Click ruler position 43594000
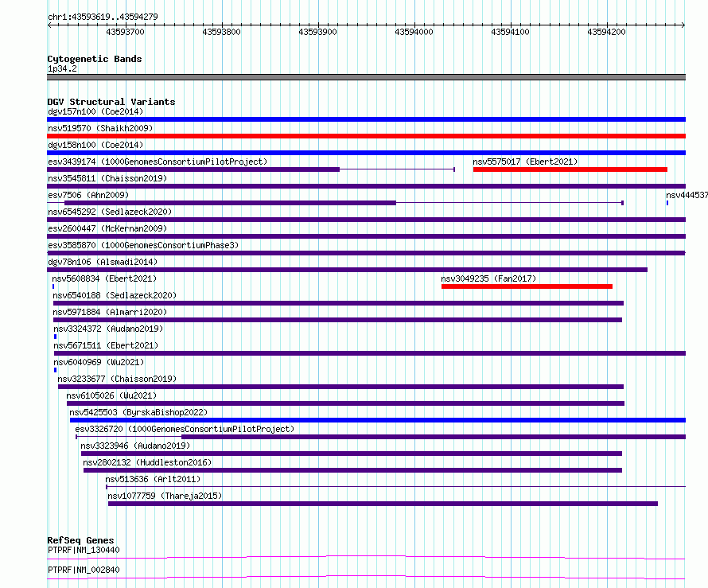708x588 pixels. (414, 32)
